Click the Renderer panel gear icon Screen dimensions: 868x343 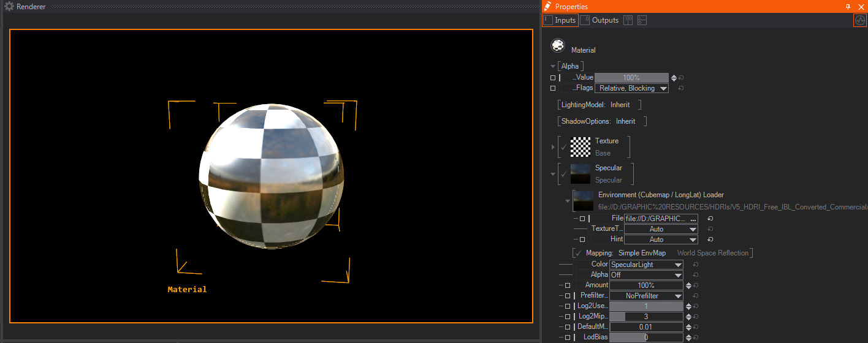9,7
